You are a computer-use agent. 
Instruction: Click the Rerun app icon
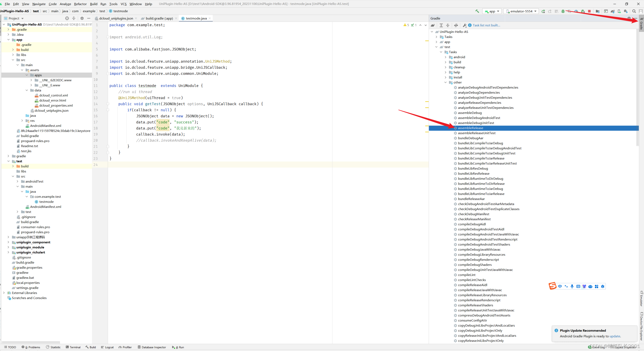point(543,11)
